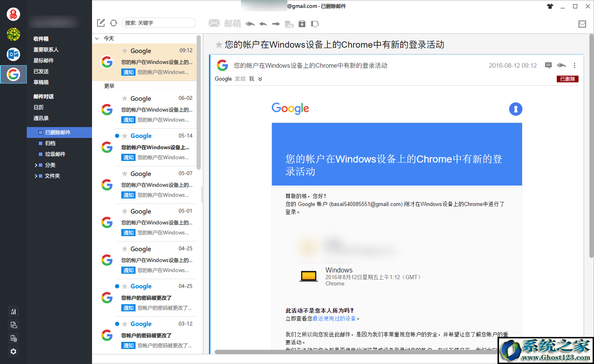Image resolution: width=594 pixels, height=364 pixels.
Task: Reply all using the toolbar double-arrow icon
Action: point(250,24)
